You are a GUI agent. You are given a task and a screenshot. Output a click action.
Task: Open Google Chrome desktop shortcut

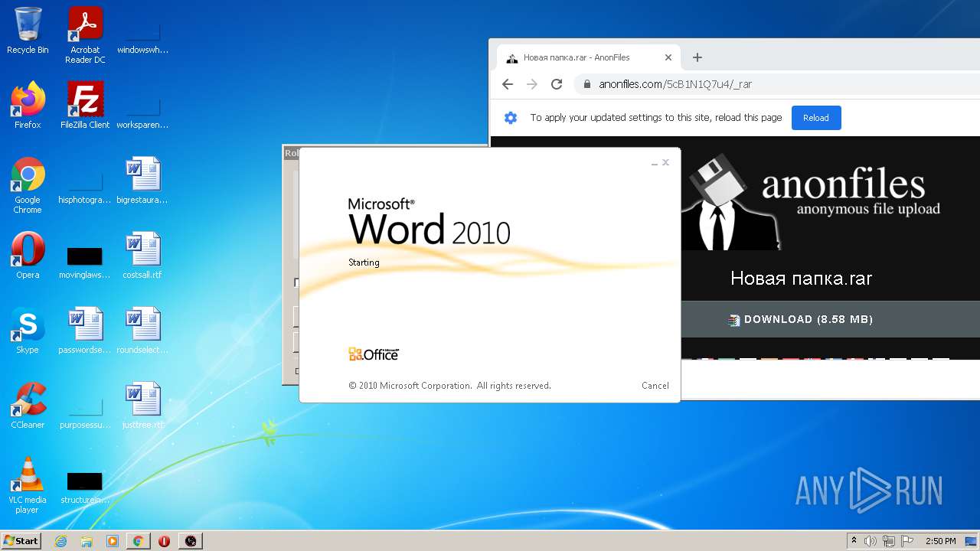tap(28, 186)
